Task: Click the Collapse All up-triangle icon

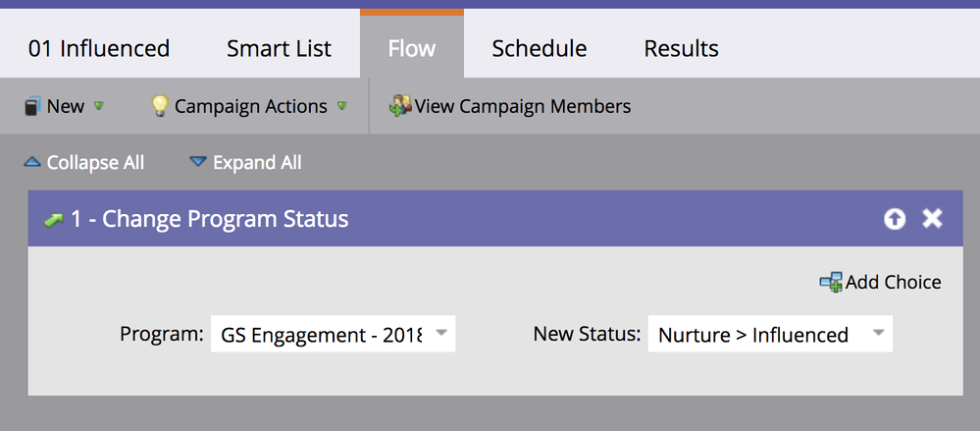Action: point(32,163)
